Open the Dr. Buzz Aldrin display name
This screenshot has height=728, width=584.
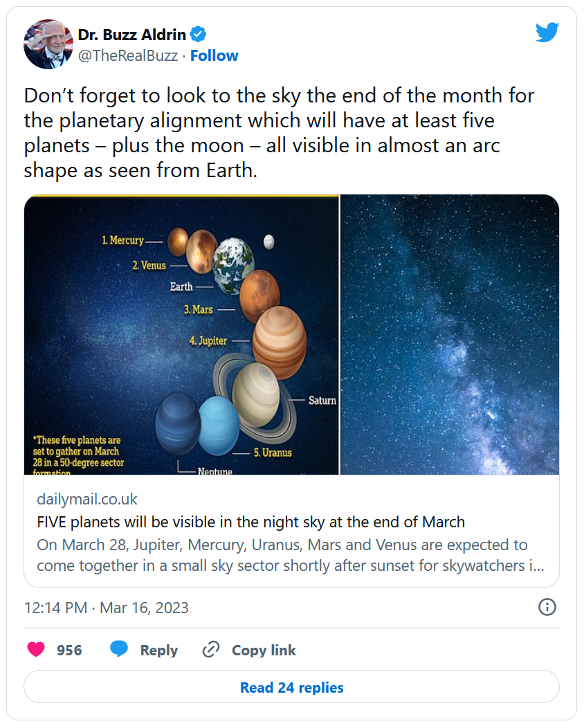click(132, 35)
